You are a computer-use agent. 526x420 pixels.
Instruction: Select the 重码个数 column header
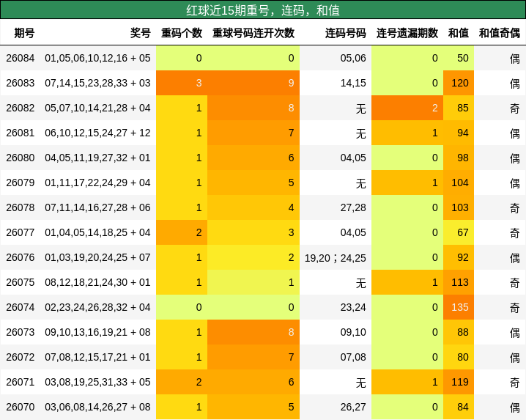(x=182, y=33)
